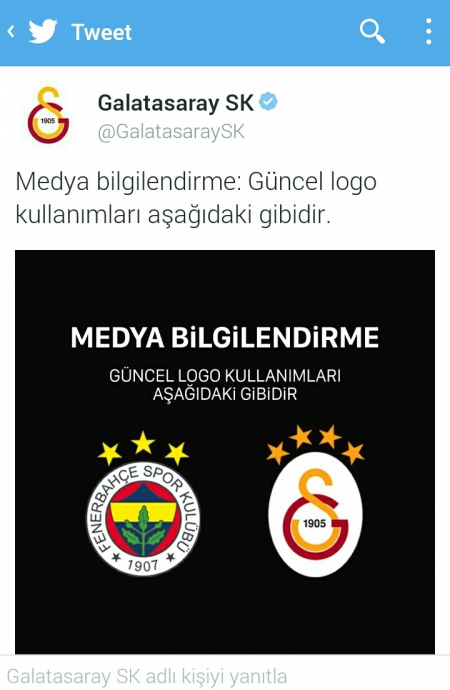Go back using the header chevron arrow
Image resolution: width=450 pixels, height=690 pixels.
11,32
